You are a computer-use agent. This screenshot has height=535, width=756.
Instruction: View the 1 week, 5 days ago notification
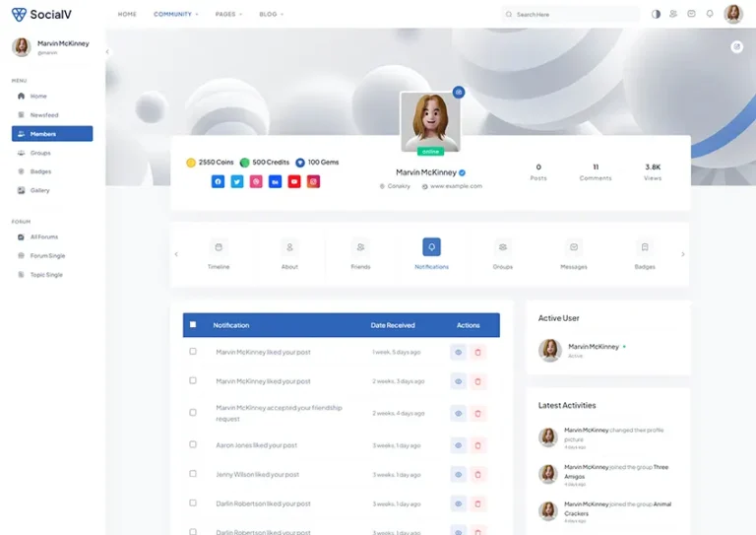(x=459, y=352)
